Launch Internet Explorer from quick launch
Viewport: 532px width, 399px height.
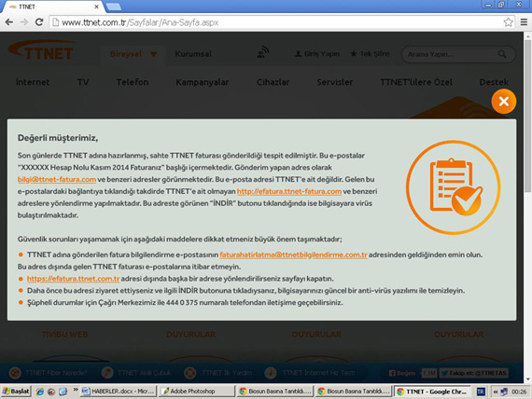(x=40, y=392)
